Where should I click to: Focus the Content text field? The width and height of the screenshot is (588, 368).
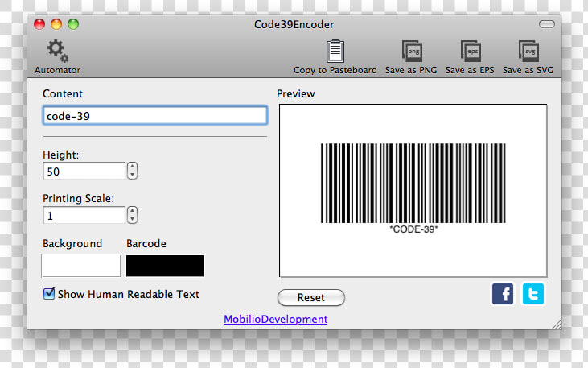click(x=155, y=116)
